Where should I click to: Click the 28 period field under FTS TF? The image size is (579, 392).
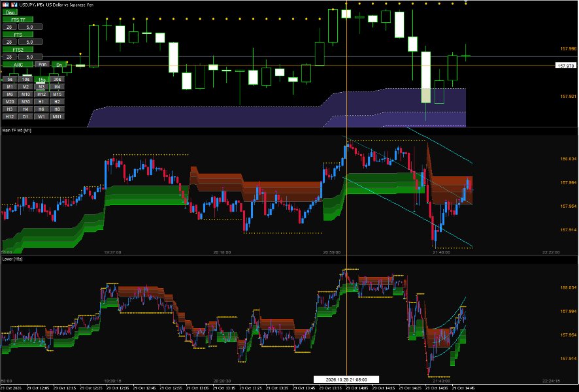point(10,27)
